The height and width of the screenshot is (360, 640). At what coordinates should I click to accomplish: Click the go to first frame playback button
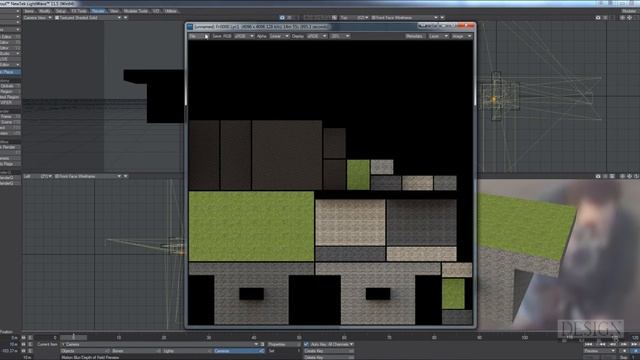pyautogui.click(x=589, y=344)
